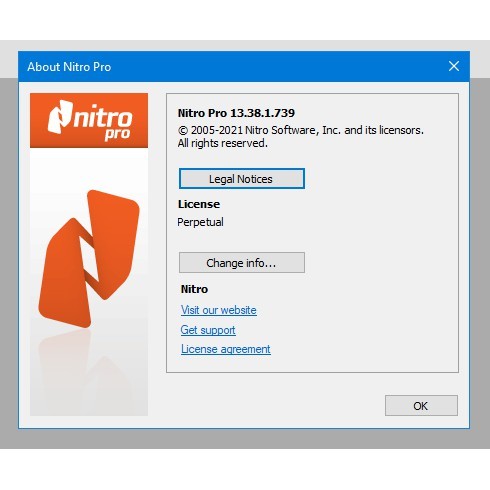Click the large orange Nitro N emblem

[89, 258]
